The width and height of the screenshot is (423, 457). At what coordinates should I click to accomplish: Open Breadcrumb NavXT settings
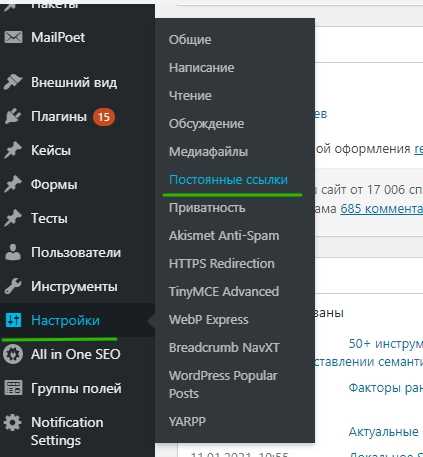[224, 347]
